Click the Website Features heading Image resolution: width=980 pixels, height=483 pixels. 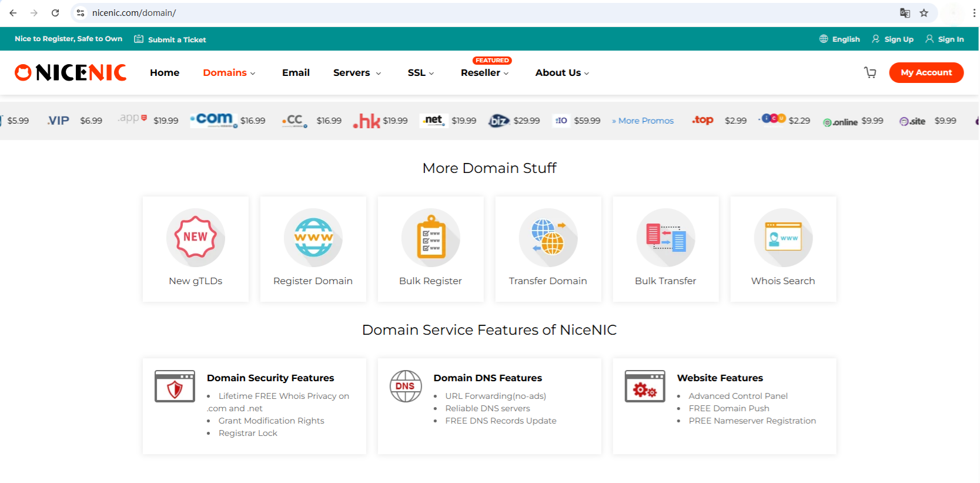720,378
